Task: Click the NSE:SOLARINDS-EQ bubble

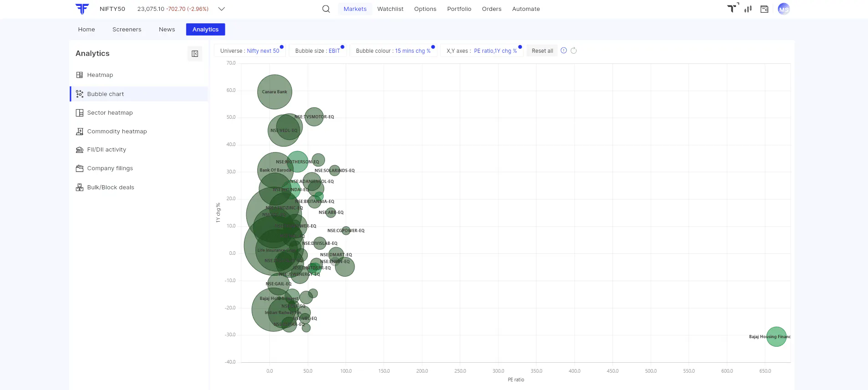Action: coord(335,171)
